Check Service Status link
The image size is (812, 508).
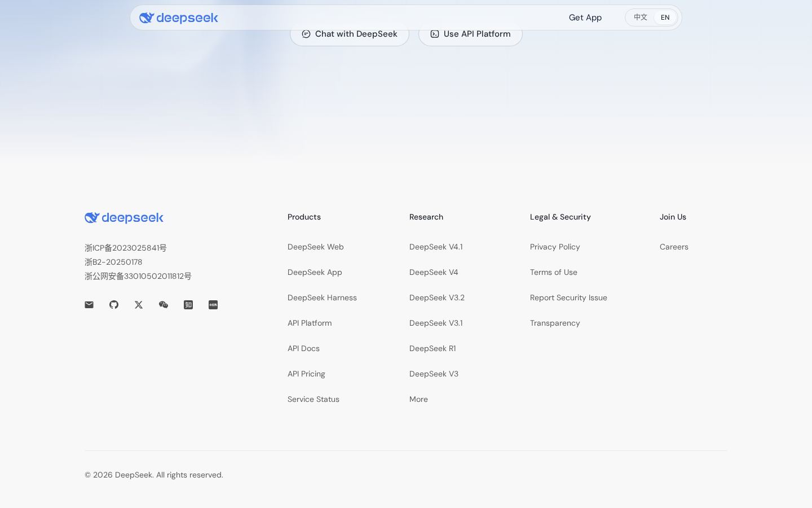coord(314,399)
